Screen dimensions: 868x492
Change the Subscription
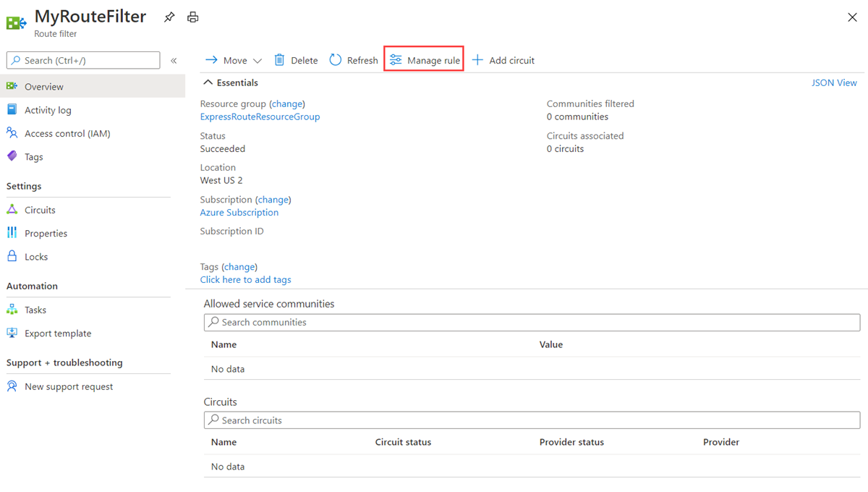(273, 199)
